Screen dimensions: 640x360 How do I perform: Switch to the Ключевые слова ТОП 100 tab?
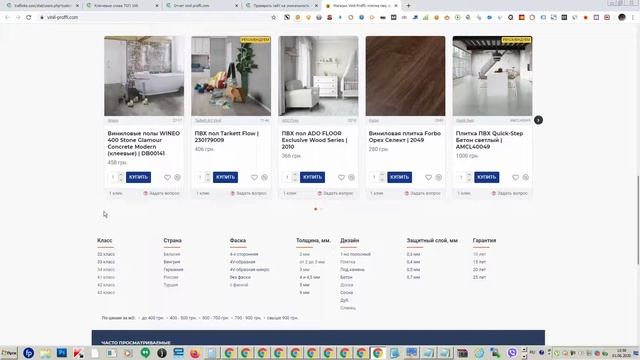click(x=123, y=6)
